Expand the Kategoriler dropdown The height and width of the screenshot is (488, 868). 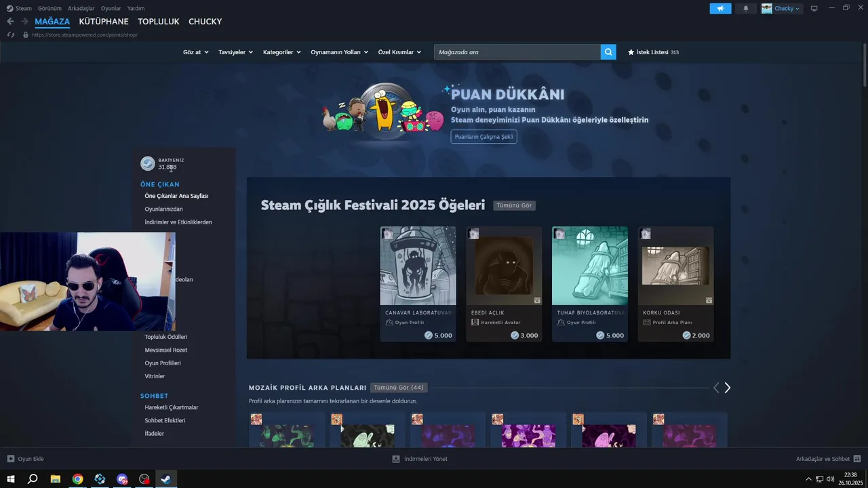point(281,52)
